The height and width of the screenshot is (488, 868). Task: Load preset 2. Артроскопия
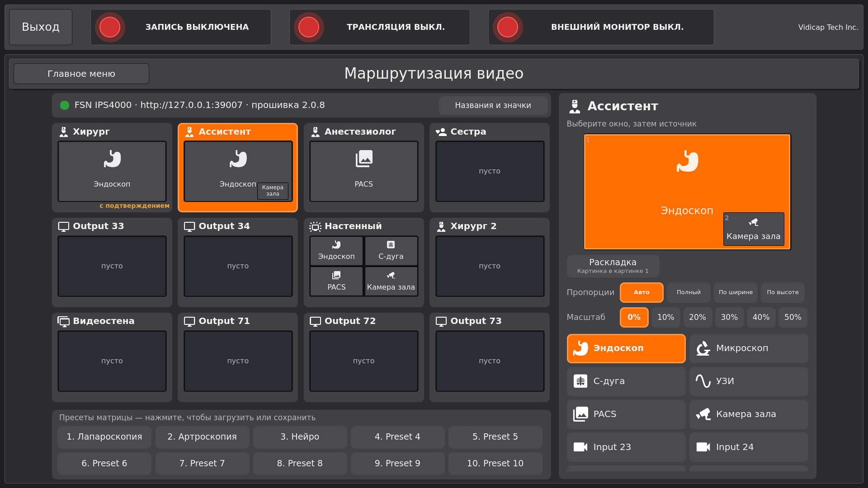(x=202, y=437)
